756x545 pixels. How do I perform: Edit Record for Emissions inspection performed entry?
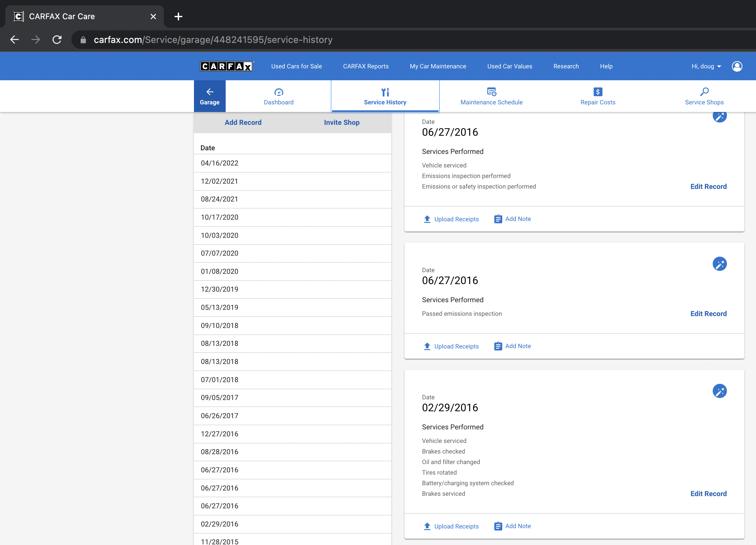click(708, 187)
